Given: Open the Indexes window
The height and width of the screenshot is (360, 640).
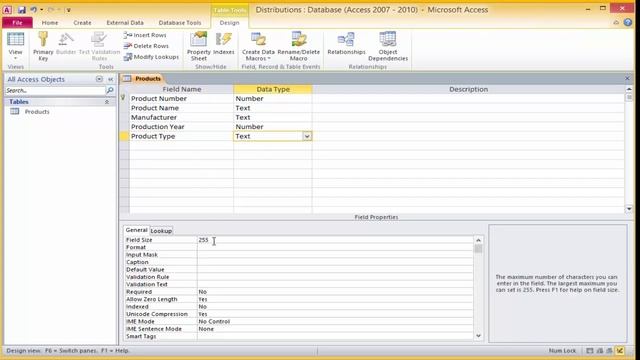Looking at the screenshot, I should point(224,43).
